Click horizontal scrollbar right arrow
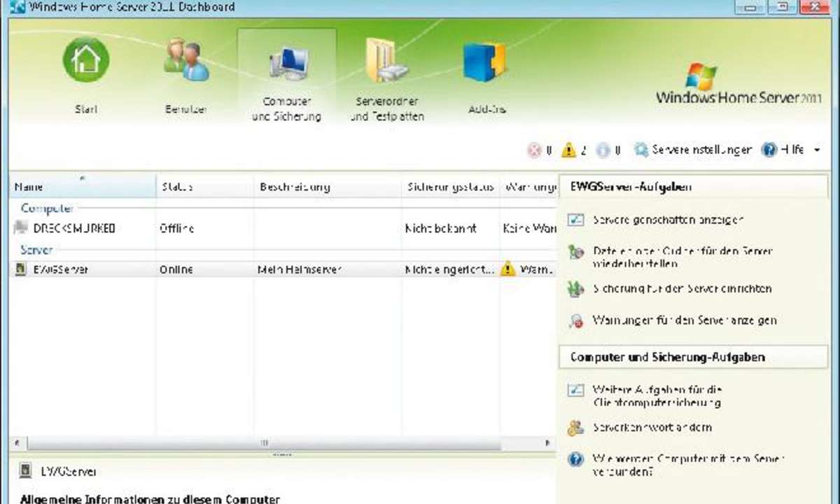Viewport: 840px width, 504px height. click(x=548, y=443)
